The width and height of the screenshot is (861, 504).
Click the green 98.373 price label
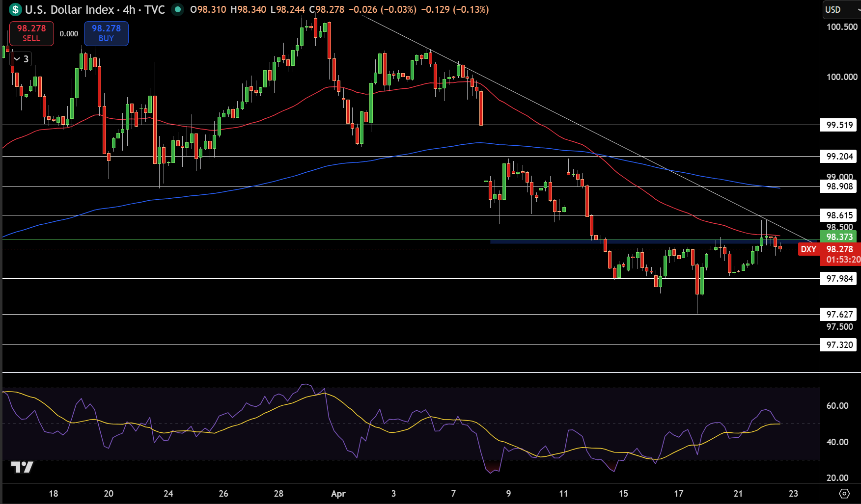(x=839, y=237)
